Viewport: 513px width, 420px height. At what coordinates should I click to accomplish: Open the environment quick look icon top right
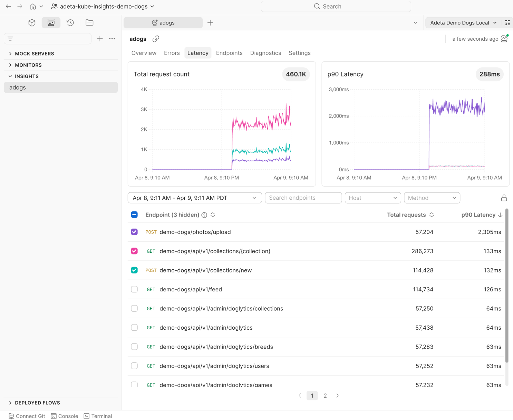[507, 22]
